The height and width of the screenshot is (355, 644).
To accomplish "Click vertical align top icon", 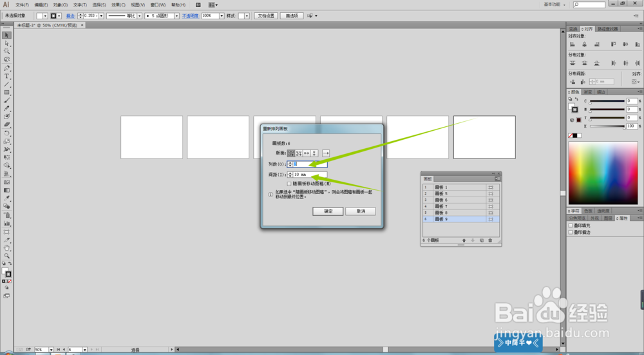I will click(613, 44).
